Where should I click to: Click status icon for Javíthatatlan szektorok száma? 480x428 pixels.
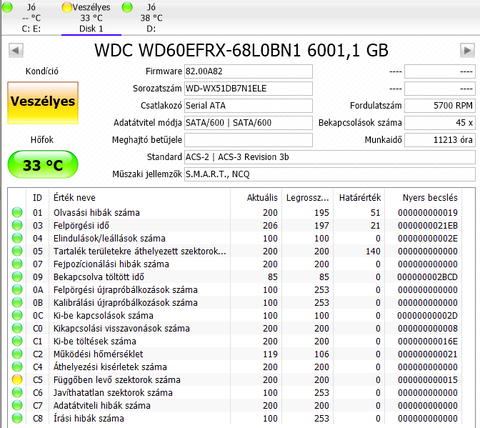click(x=17, y=392)
